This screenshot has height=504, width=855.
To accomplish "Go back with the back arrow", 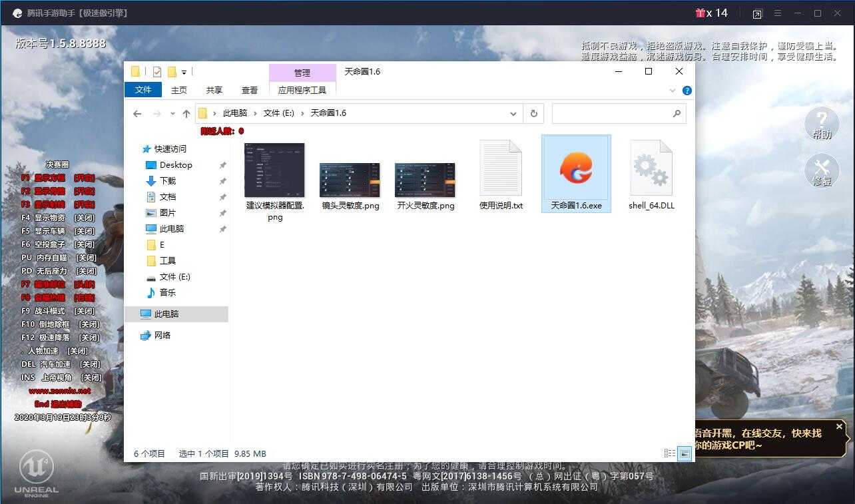I will click(x=137, y=114).
